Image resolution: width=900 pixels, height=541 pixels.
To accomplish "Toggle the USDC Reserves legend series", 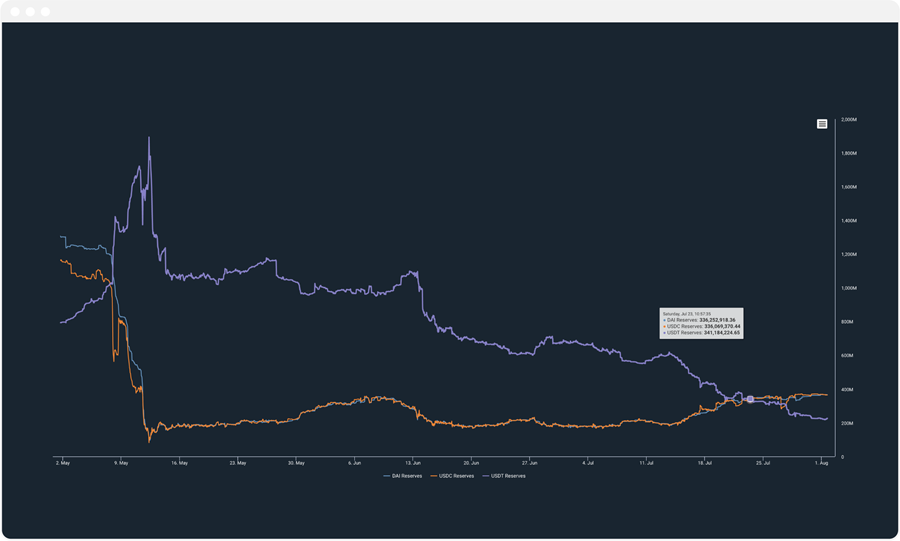I will pyautogui.click(x=452, y=476).
